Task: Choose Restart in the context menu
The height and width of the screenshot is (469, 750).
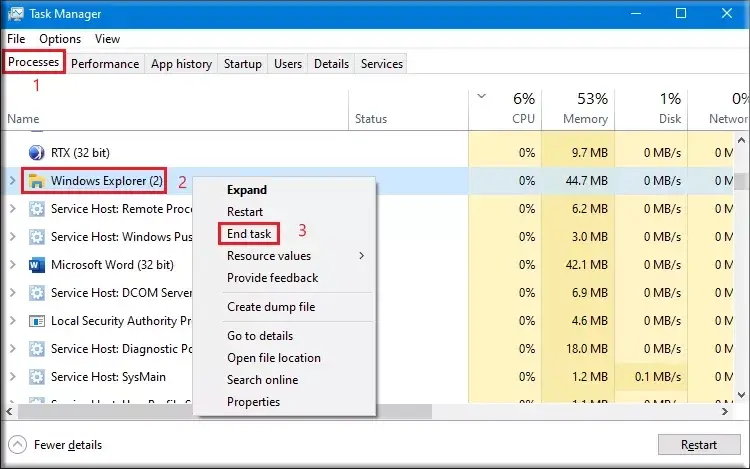Action: (x=245, y=212)
